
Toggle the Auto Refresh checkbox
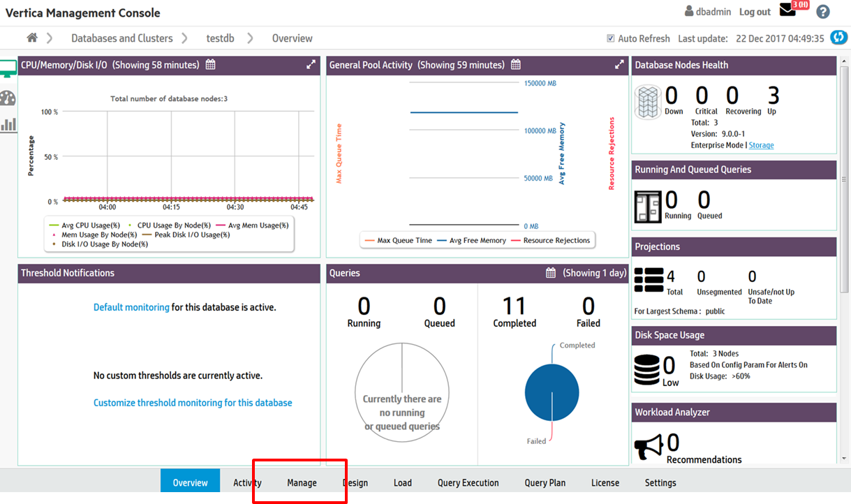coord(611,38)
